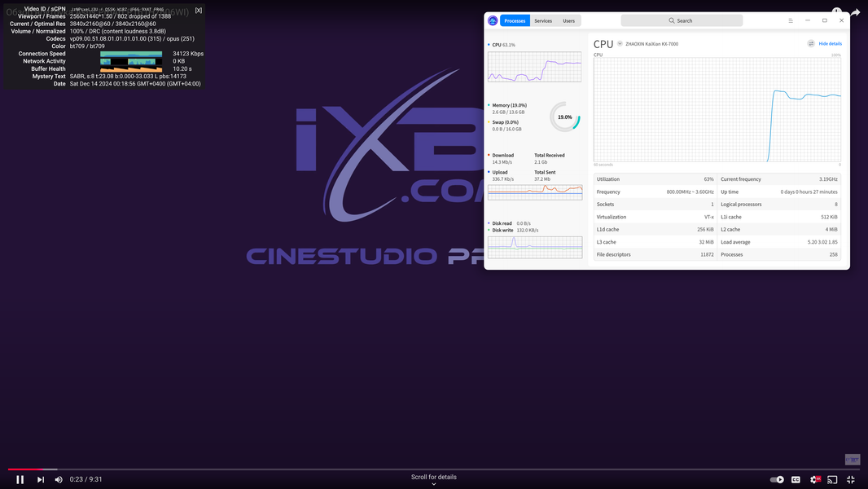Switch to the Services tab
The width and height of the screenshot is (868, 489).
(x=543, y=20)
